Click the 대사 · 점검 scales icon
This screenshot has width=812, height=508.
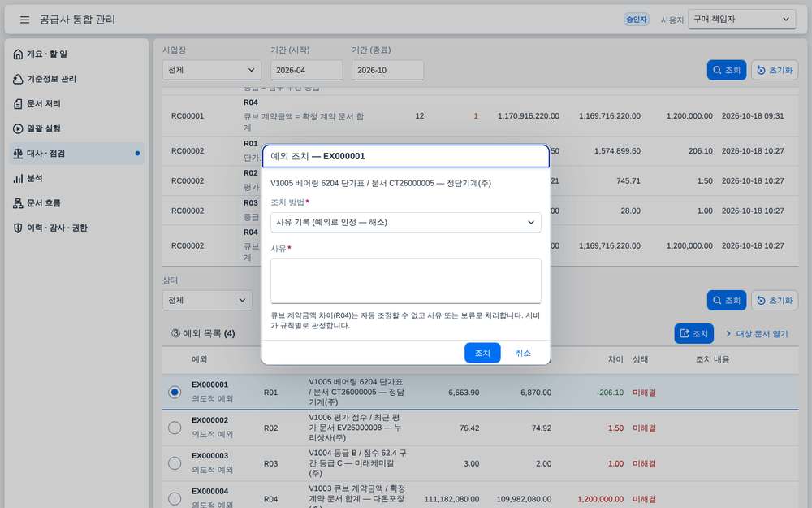pyautogui.click(x=18, y=154)
